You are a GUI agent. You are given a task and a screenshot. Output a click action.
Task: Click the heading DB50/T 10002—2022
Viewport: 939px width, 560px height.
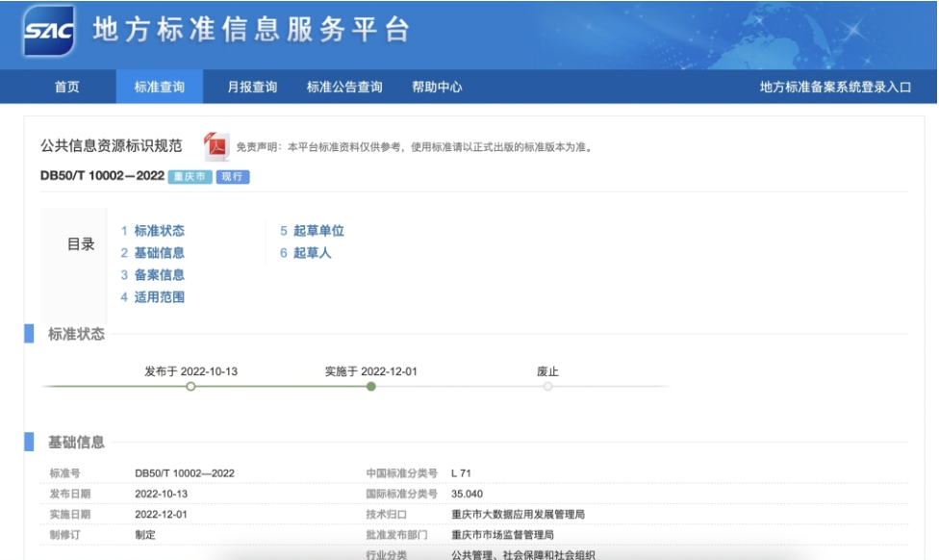click(102, 175)
